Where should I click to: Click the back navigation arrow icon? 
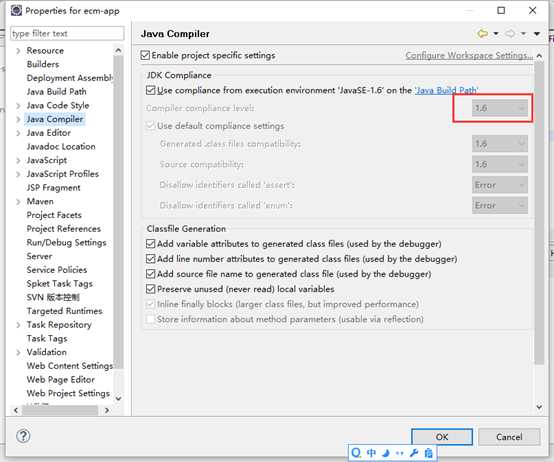482,34
